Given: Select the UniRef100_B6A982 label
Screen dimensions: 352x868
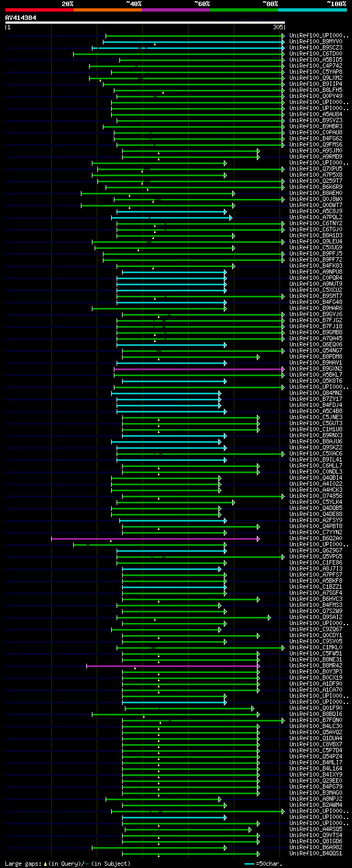Looking at the screenshot, I should click(316, 847).
